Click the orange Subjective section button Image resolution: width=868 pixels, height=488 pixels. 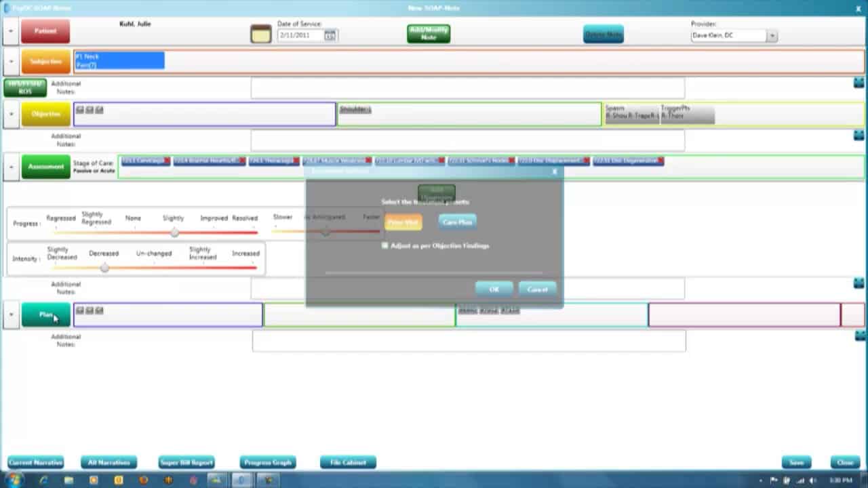[x=45, y=62]
